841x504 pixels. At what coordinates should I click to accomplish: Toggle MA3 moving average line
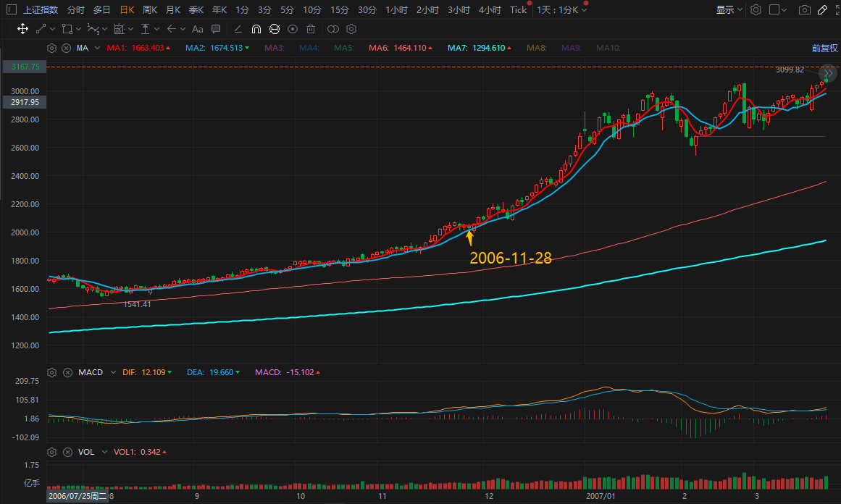coord(274,49)
